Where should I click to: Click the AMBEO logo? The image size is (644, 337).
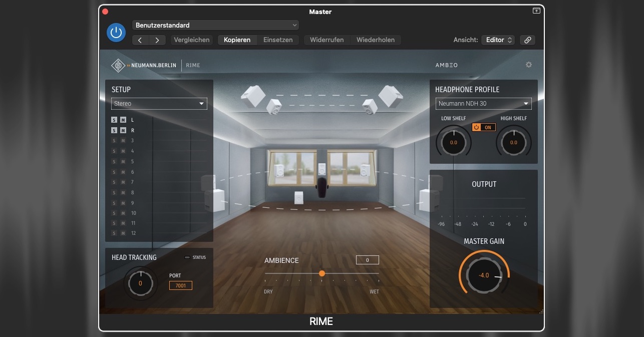point(447,65)
